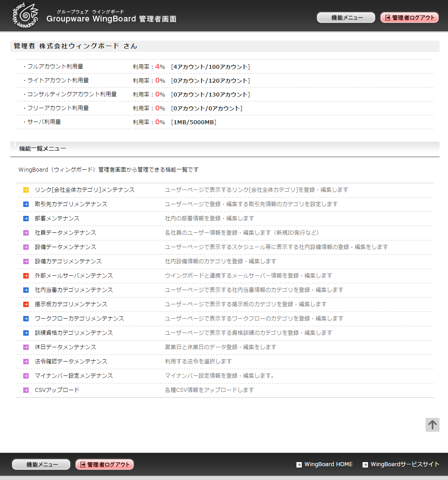
Task: Click arrow icon beside 社内当番カテゴリメンテナンス
Action: tap(26, 290)
